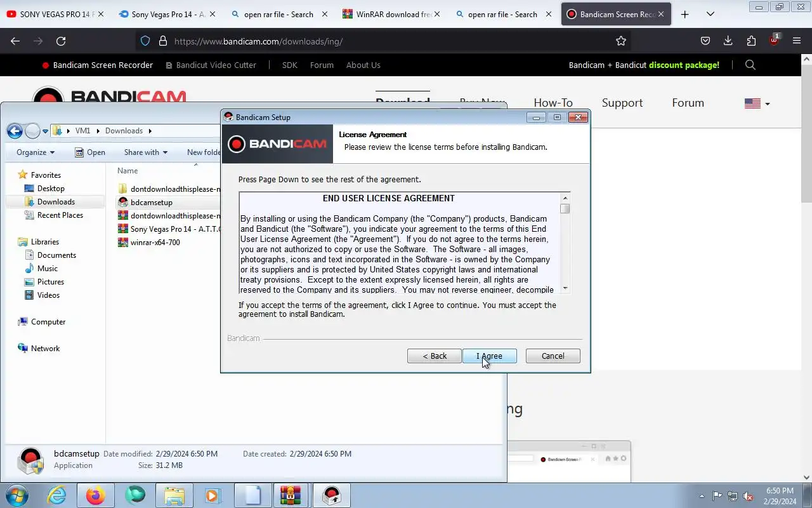Show hidden tray icons arrow

pos(702,496)
